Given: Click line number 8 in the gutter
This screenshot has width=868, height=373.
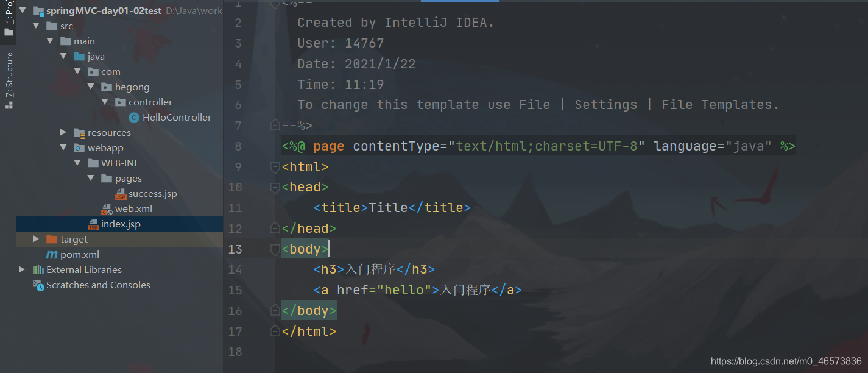Looking at the screenshot, I should (238, 146).
